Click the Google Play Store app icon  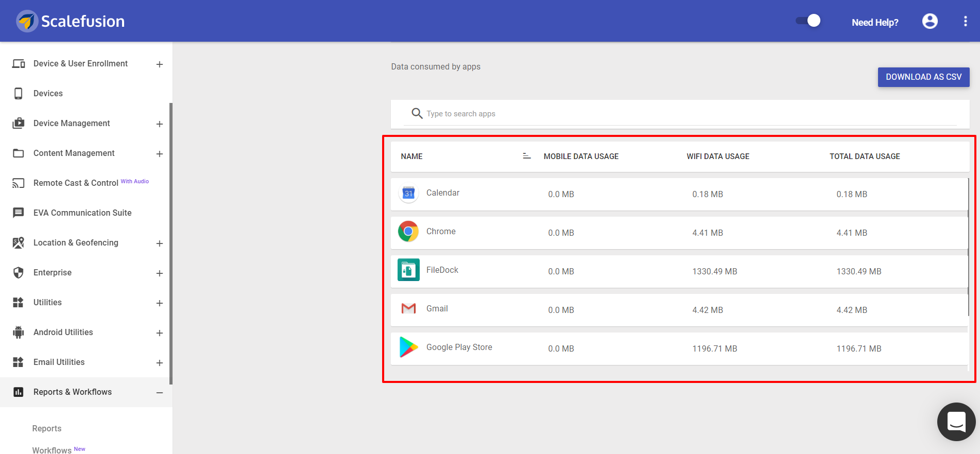pos(409,347)
